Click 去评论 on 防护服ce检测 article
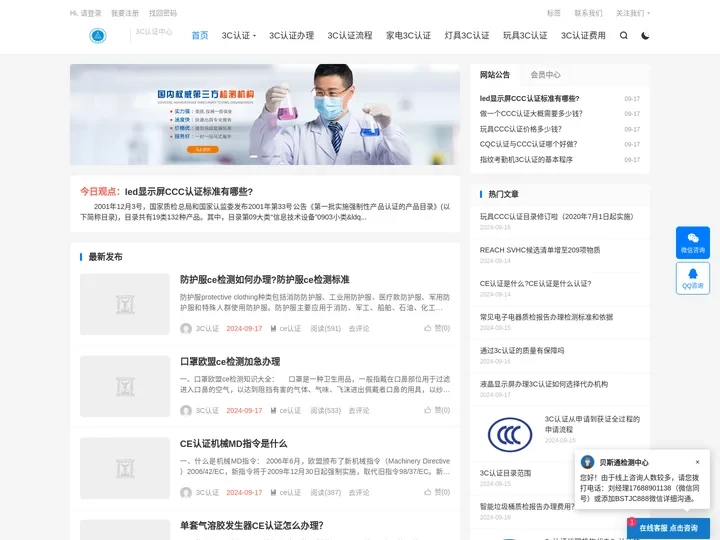 pos(359,328)
